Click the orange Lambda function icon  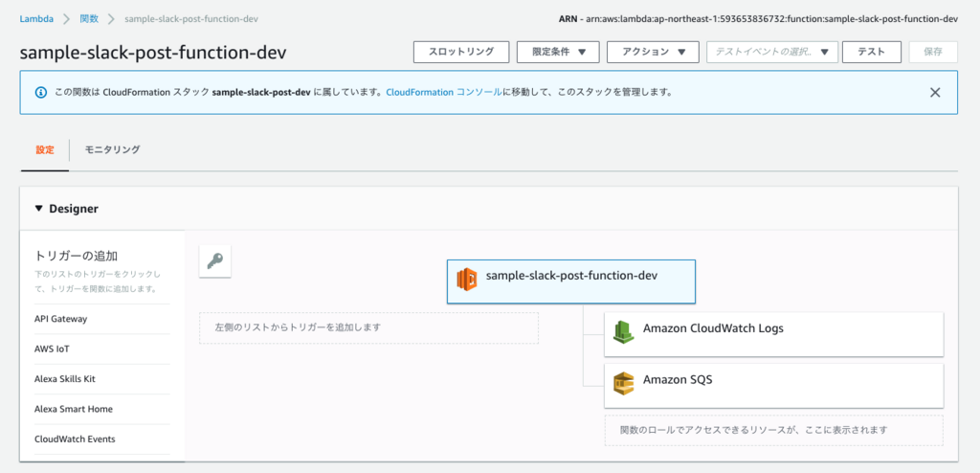pyautogui.click(x=466, y=280)
